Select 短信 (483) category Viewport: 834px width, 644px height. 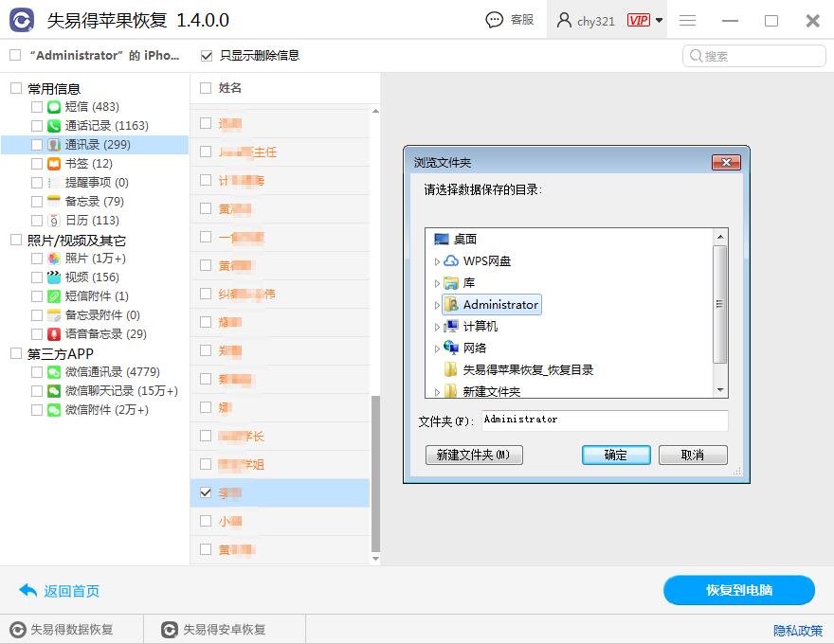tap(92, 107)
